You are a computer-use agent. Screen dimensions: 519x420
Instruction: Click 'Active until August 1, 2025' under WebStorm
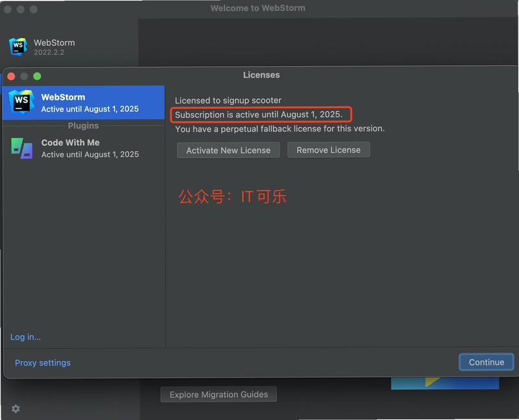90,109
